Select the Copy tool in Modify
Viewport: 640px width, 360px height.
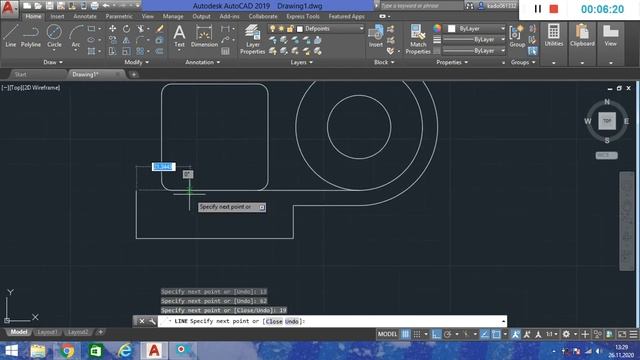click(112, 40)
